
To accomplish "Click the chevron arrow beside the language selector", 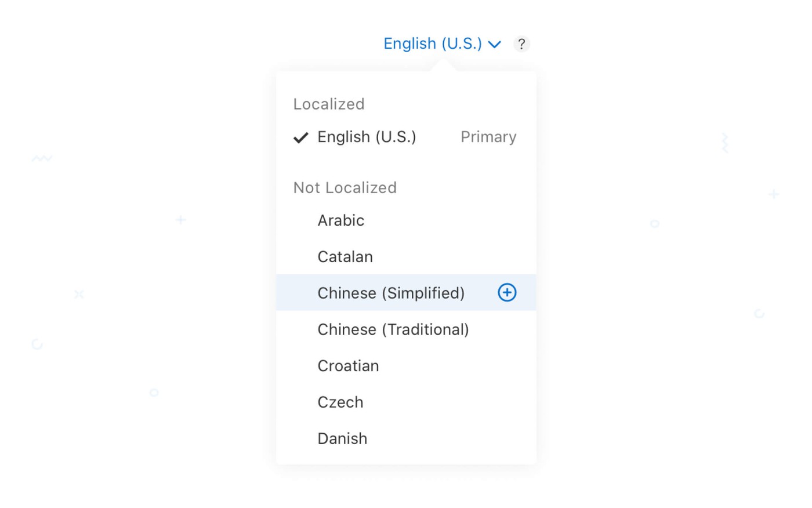I will tap(495, 44).
